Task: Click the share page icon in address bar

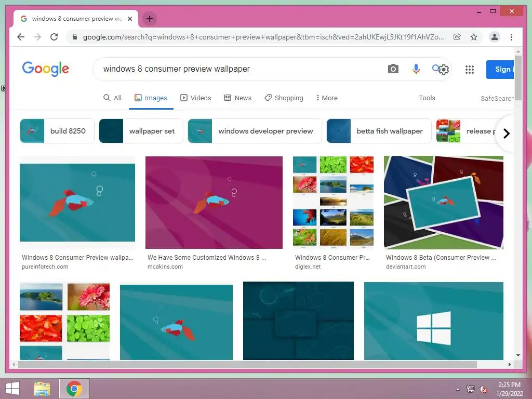Action: pos(457,37)
